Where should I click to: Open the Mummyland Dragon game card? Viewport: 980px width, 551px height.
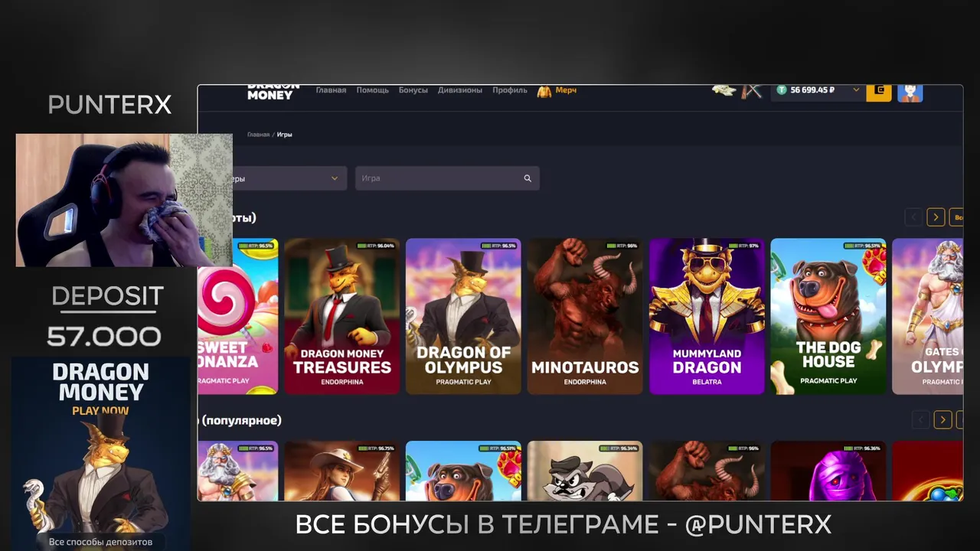(707, 316)
